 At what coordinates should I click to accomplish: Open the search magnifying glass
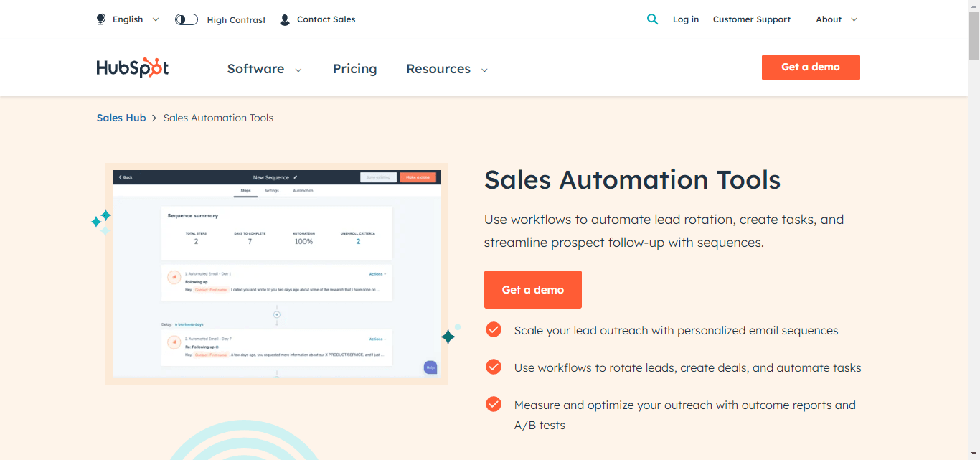coord(652,19)
